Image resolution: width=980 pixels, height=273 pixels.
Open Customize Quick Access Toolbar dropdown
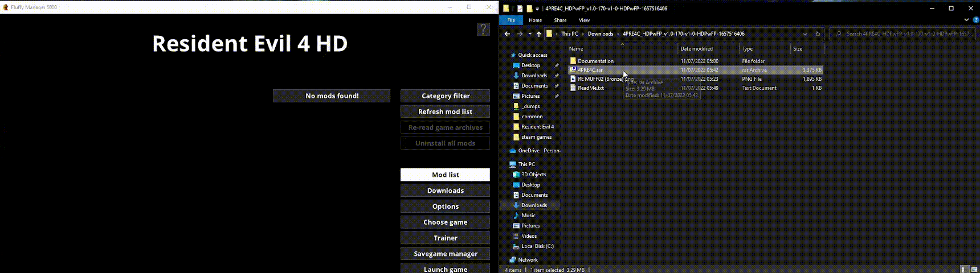[537, 9]
